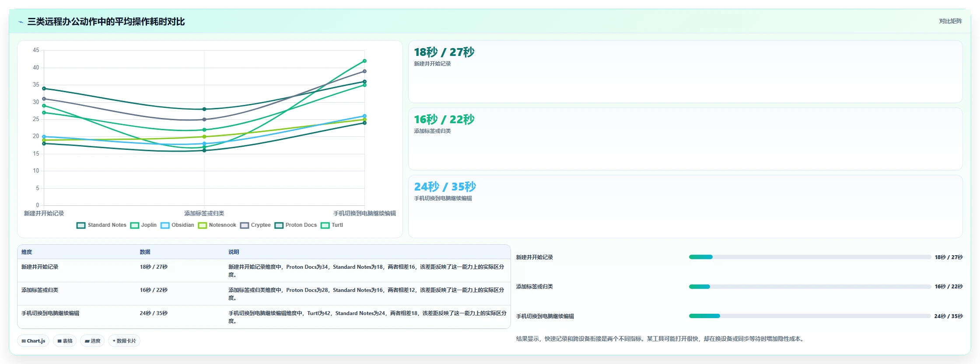Open the Chart.js chip
The width and height of the screenshot is (980, 364).
[33, 341]
